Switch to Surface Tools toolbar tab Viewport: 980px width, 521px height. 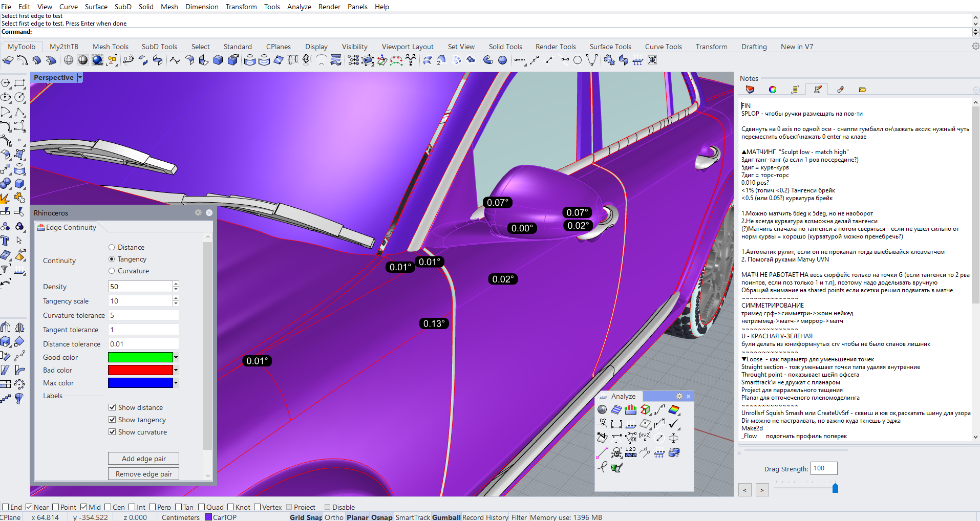tap(610, 47)
